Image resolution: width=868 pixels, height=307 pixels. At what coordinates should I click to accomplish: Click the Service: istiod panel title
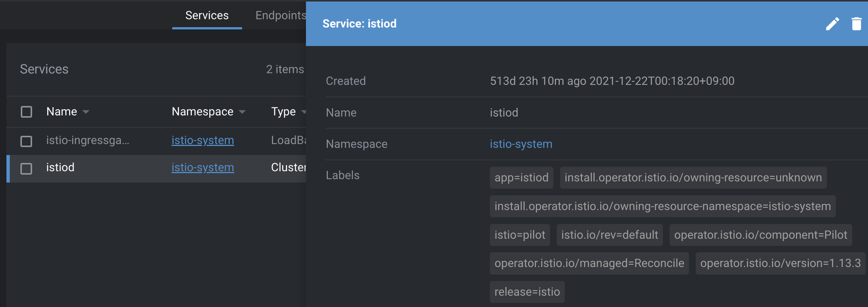[x=359, y=24]
